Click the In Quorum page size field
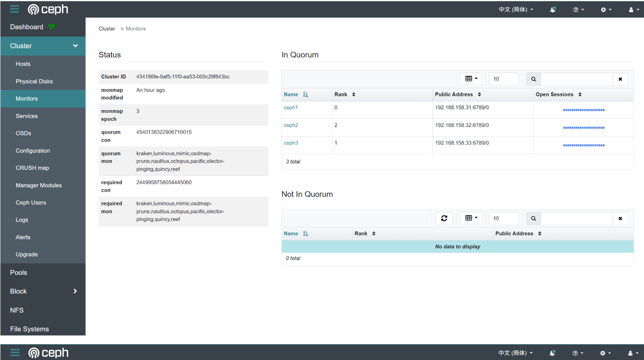This screenshot has height=360, width=644. coord(504,79)
